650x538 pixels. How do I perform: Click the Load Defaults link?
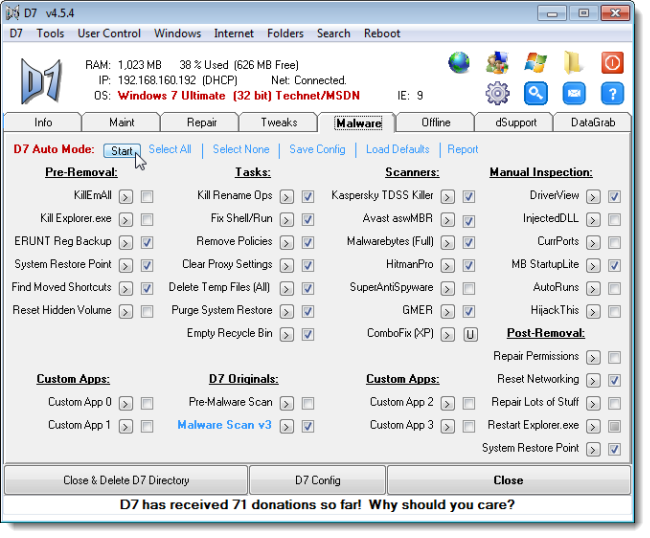[397, 149]
